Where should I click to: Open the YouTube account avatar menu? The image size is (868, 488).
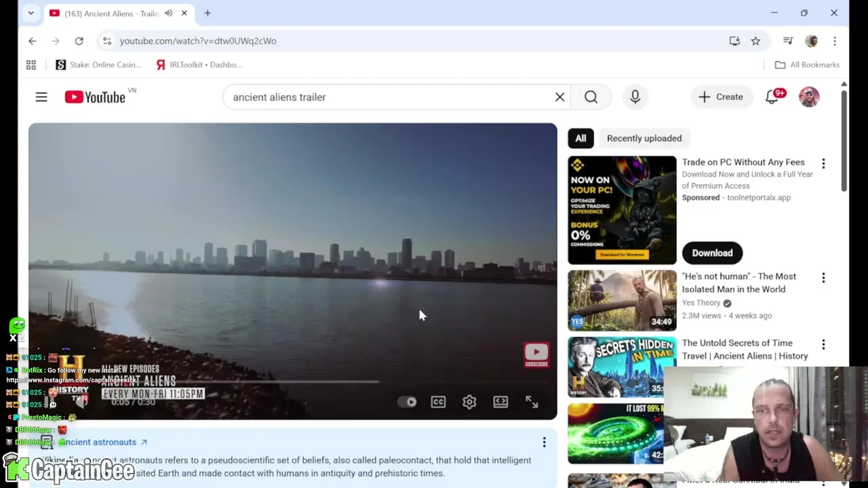click(x=809, y=97)
